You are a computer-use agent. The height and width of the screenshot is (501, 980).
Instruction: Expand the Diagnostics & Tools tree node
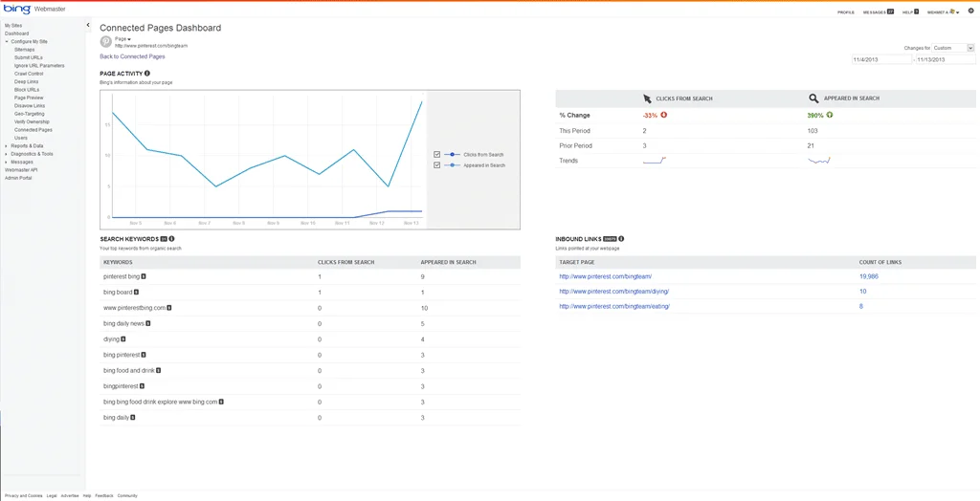pos(7,154)
